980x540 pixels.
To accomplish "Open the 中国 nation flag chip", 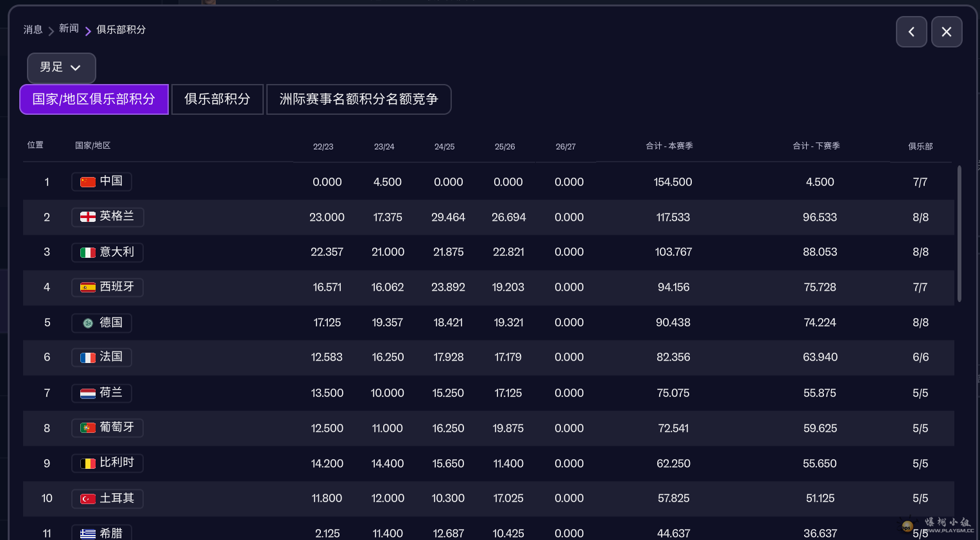I will click(x=101, y=181).
